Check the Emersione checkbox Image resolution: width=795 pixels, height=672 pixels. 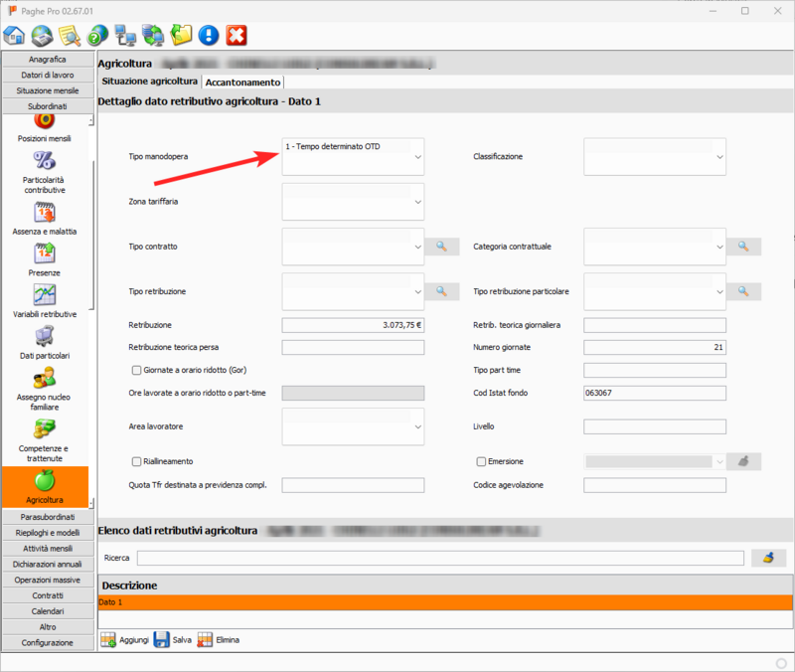coord(482,462)
